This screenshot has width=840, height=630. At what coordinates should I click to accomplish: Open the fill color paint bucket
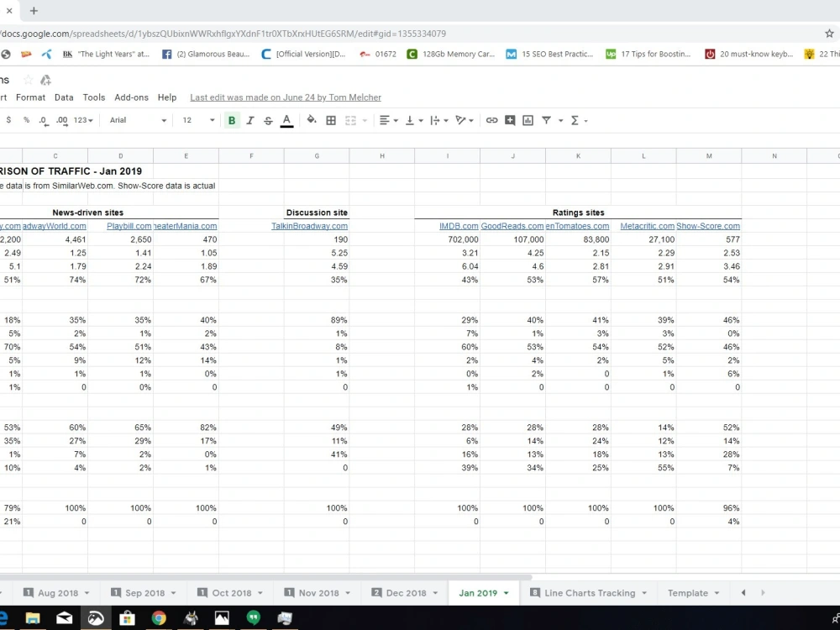pyautogui.click(x=312, y=120)
